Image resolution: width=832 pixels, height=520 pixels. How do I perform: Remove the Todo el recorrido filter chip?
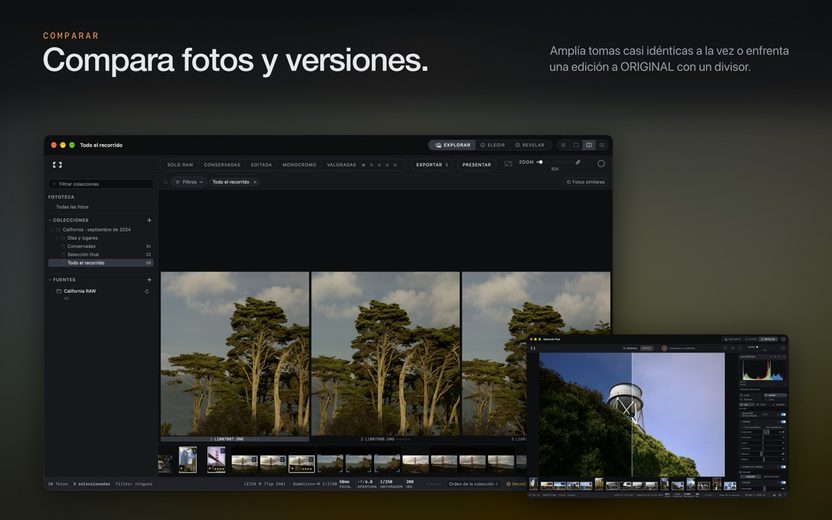(x=255, y=182)
